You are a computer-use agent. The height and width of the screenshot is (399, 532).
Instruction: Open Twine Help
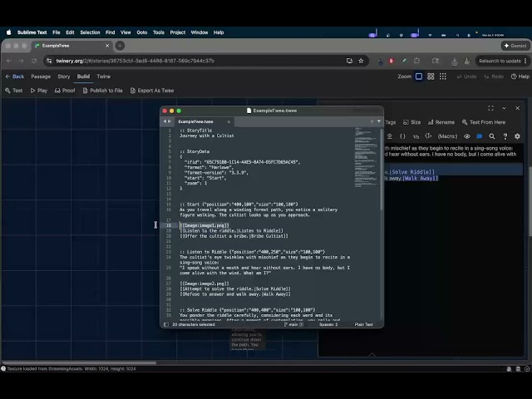520,76
